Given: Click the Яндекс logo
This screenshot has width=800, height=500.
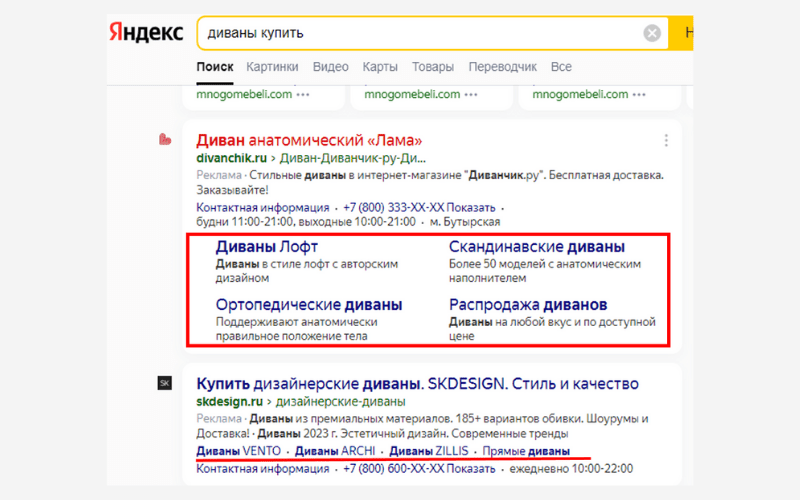Looking at the screenshot, I should (x=146, y=32).
